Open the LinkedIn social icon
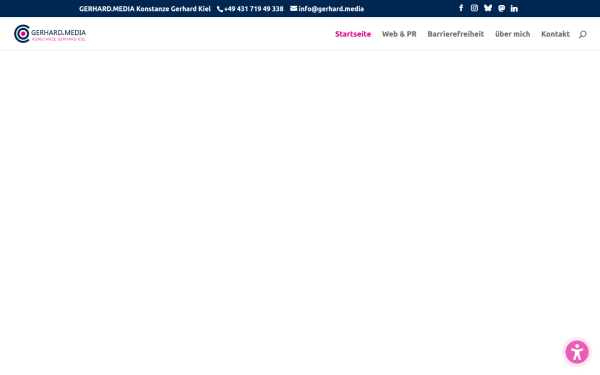 [x=514, y=8]
